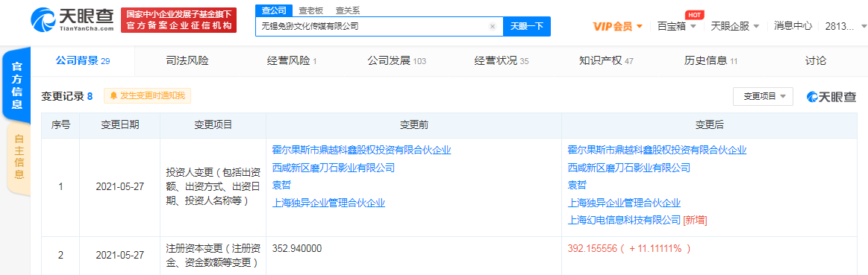Select the 变更日期 column header
This screenshot has height=275, width=868.
point(119,125)
